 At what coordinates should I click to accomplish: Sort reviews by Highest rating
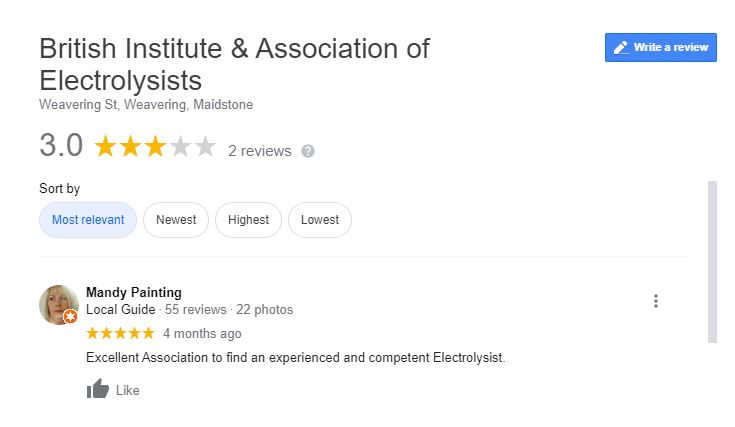248,220
